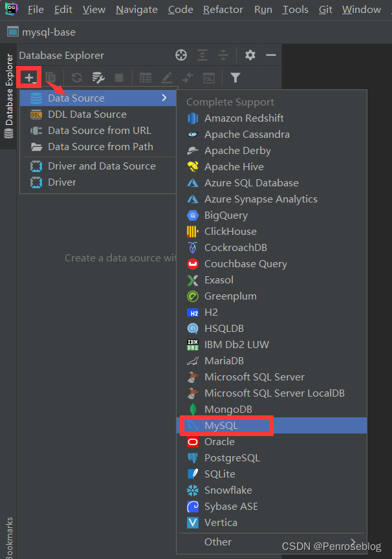Screen dimensions: 392x559
Task: Open the Tools menu
Action: [x=296, y=10]
